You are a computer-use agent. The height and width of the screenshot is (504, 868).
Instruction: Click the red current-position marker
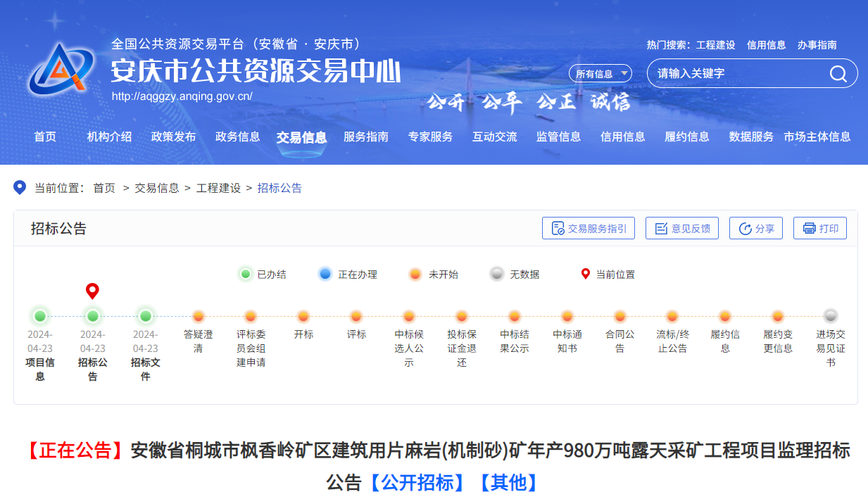coord(92,291)
